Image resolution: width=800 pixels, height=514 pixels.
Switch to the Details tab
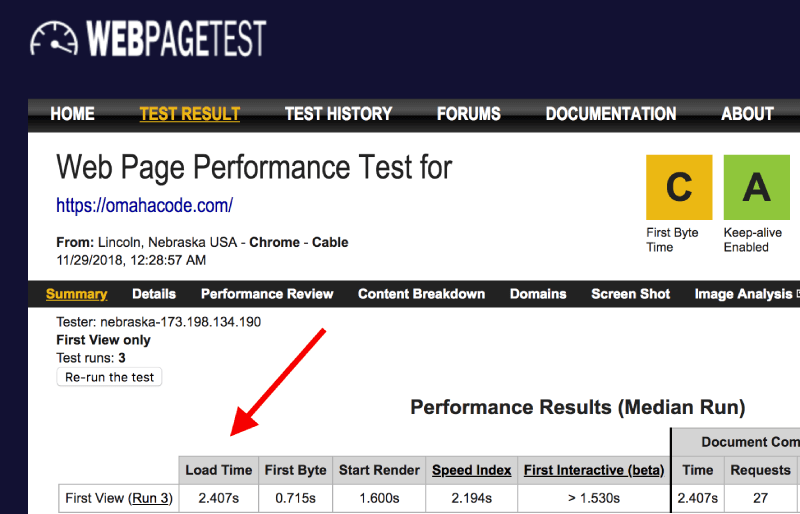coord(154,294)
